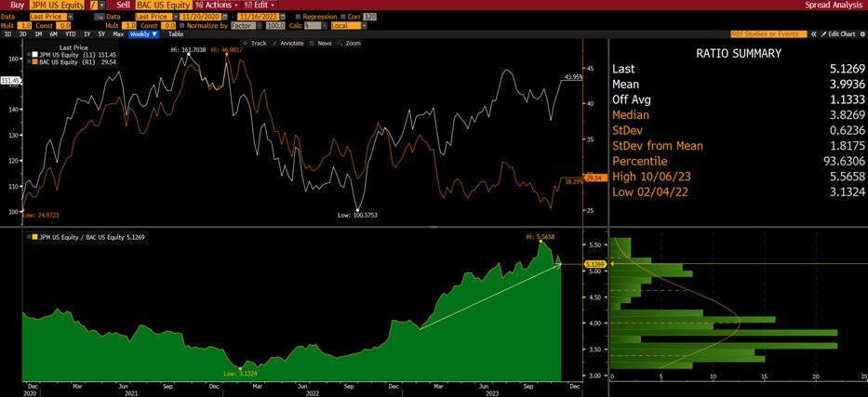Expand the buy-side Last Price data dropdown
The image size is (868, 397).
tap(71, 17)
